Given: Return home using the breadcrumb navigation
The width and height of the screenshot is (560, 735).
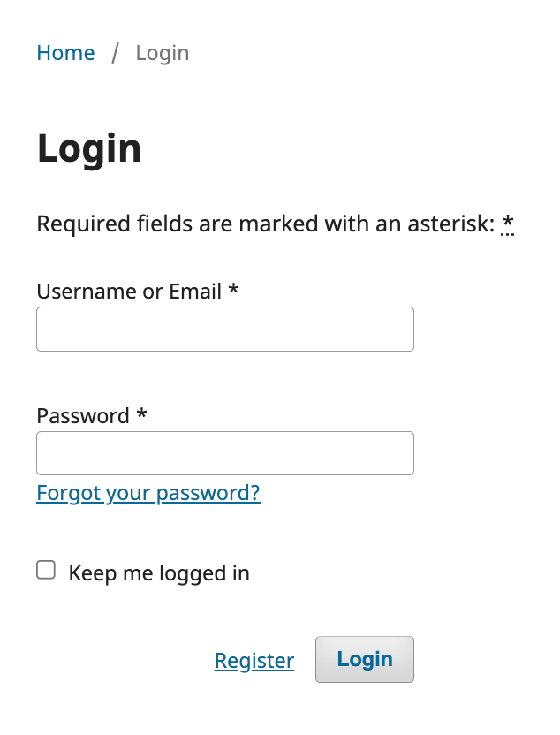Looking at the screenshot, I should (65, 53).
